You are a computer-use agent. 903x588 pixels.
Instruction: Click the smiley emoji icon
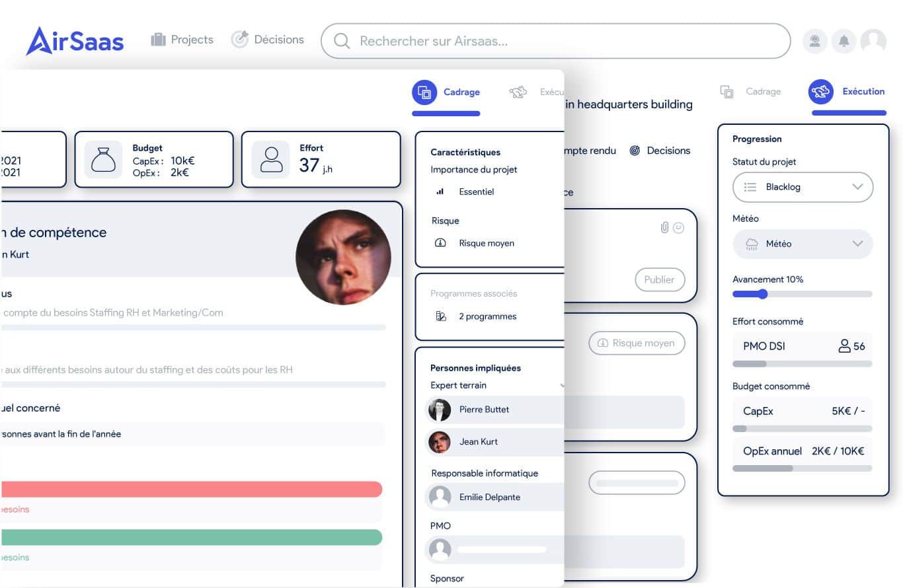coord(678,228)
